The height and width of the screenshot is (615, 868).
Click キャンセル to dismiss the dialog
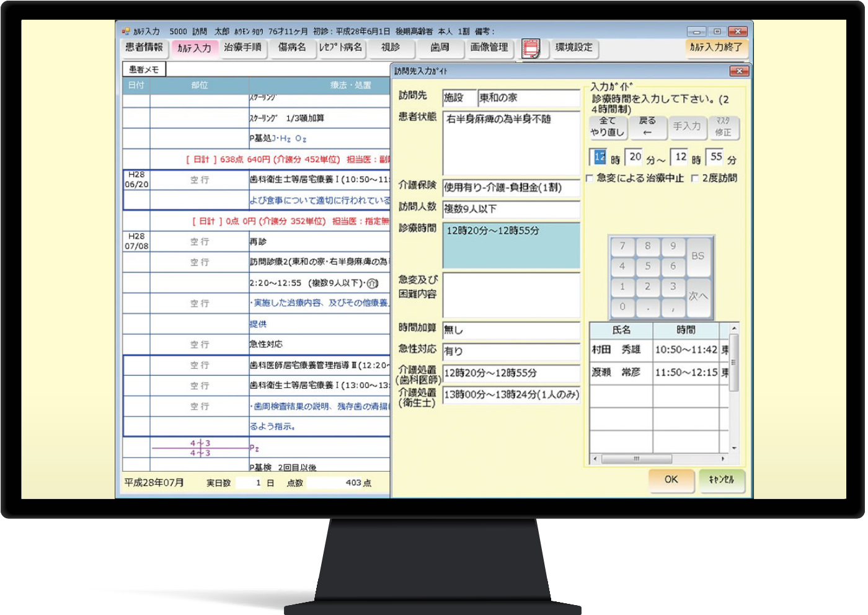(722, 480)
